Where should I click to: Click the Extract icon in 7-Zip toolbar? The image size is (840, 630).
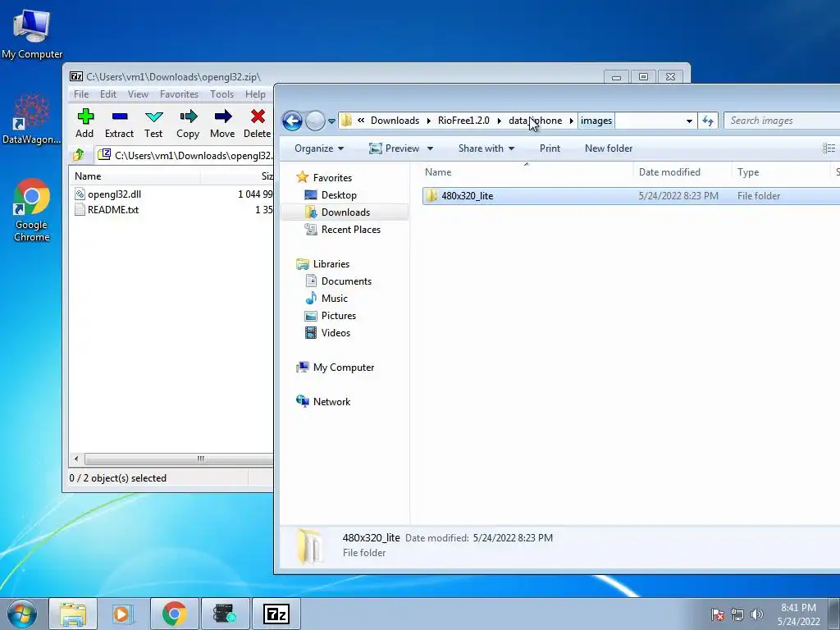[x=120, y=116]
